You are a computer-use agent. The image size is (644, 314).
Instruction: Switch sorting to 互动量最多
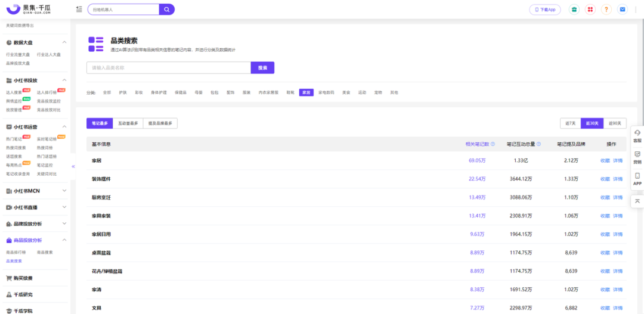128,123
